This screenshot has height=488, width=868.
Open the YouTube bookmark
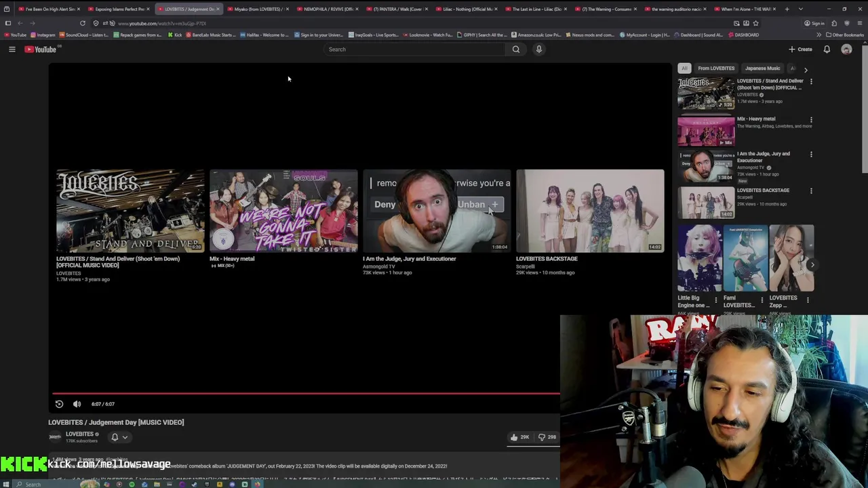coord(15,35)
